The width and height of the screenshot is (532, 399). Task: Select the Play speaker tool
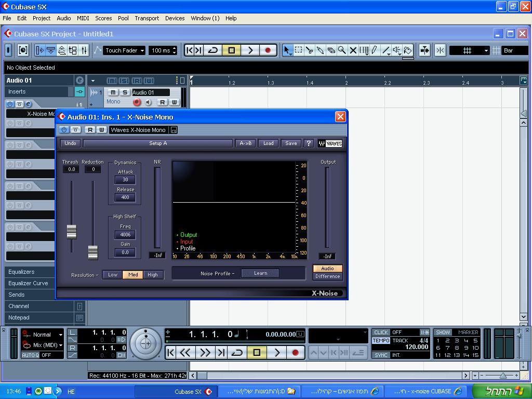tap(396, 50)
